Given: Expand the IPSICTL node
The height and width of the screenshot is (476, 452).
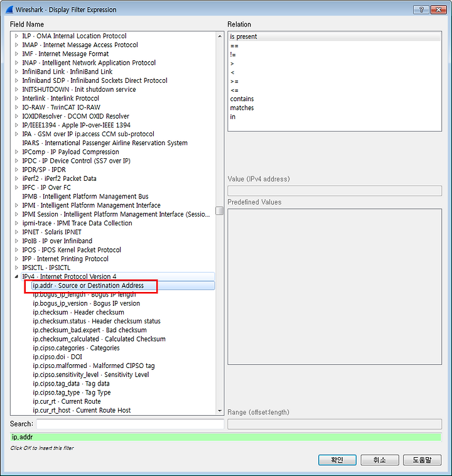Looking at the screenshot, I should (16, 268).
